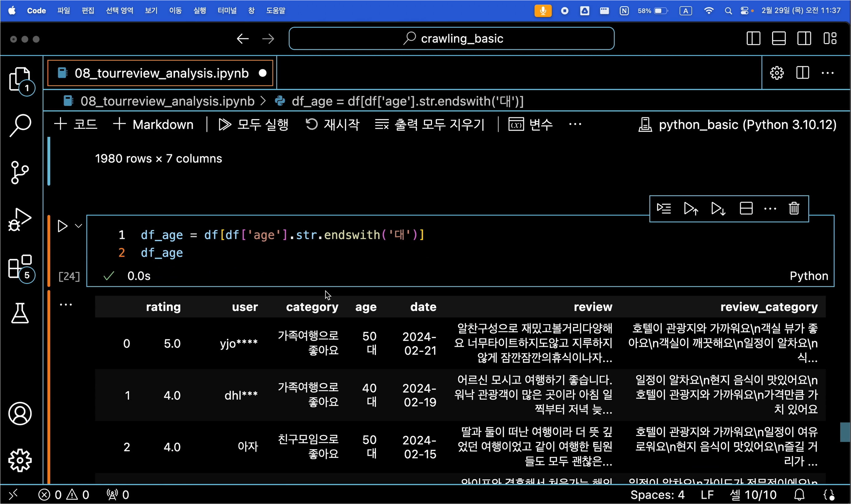Delete the selected notebook cell
Image resolution: width=851 pixels, height=504 pixels.
[x=794, y=208]
